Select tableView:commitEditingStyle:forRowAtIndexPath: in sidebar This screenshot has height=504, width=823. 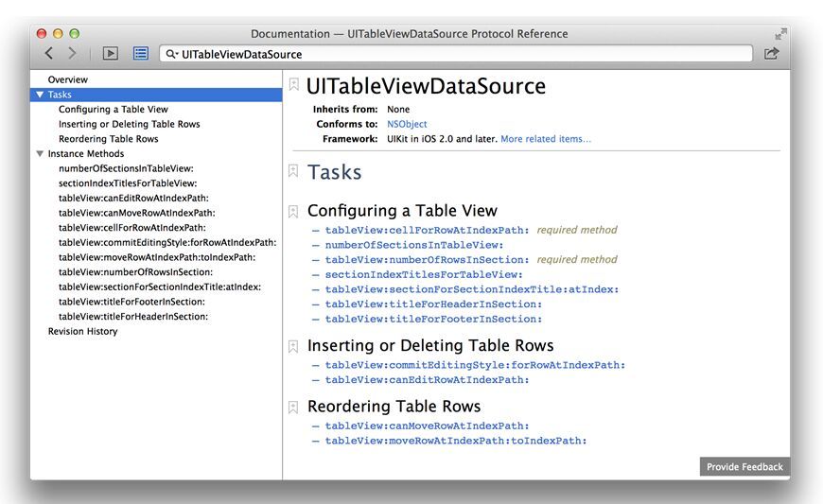[166, 242]
